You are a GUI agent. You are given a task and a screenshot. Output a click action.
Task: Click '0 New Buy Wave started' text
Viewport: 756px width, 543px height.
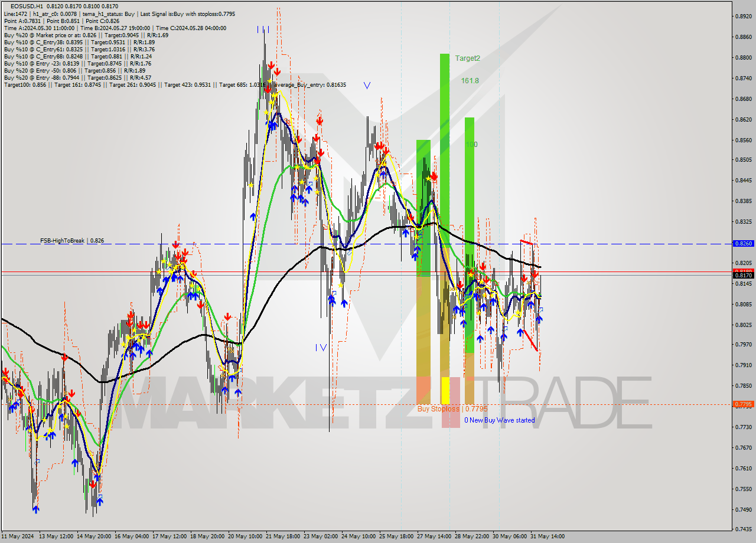(499, 420)
